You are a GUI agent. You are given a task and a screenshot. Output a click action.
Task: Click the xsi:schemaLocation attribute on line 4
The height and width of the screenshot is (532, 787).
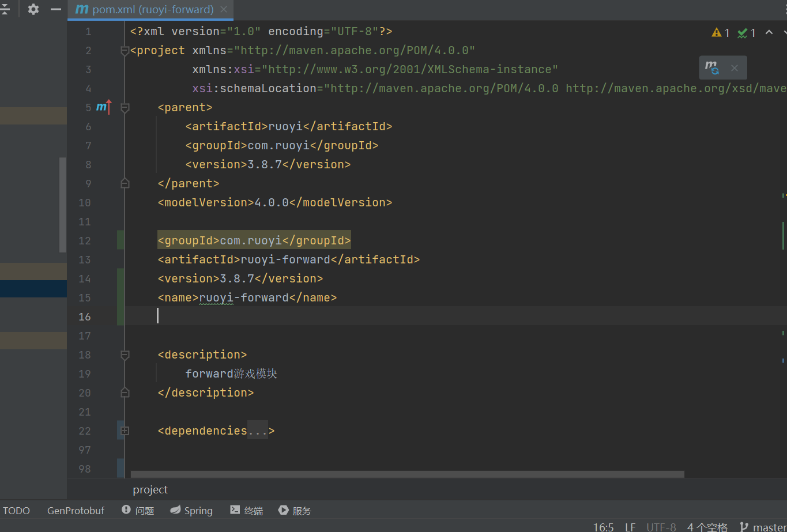pos(489,88)
